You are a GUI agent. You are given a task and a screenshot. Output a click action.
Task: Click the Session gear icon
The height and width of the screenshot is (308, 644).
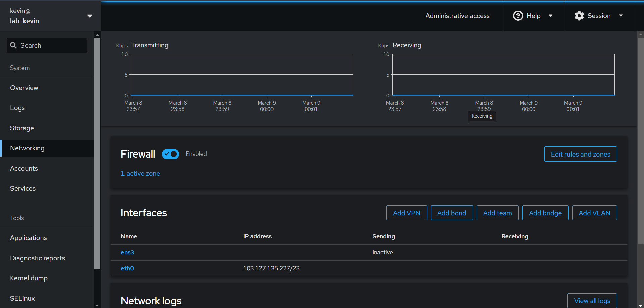pyautogui.click(x=579, y=16)
